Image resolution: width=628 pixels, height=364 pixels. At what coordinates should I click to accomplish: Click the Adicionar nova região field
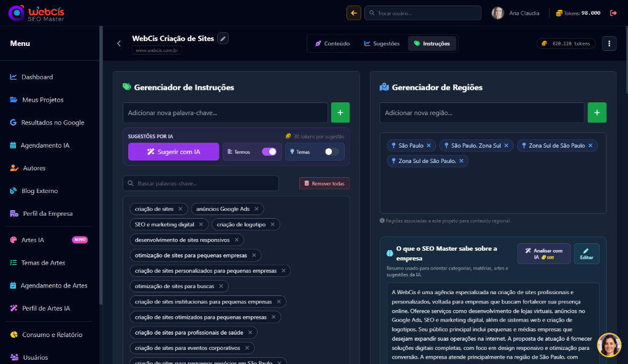tap(482, 113)
